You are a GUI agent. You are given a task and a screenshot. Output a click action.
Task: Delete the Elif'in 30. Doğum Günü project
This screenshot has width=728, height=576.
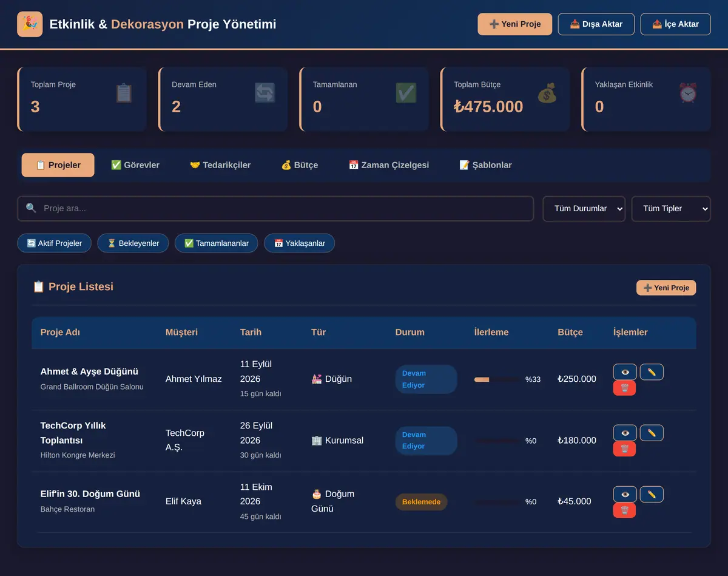(625, 510)
